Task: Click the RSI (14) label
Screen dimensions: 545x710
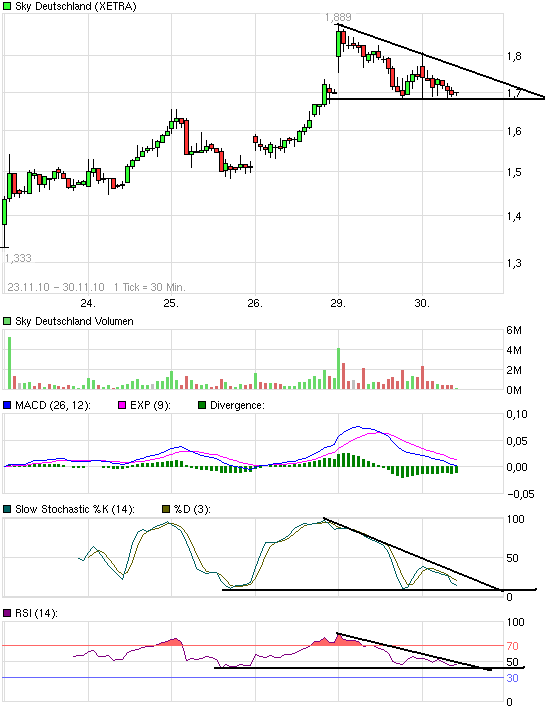Action: (x=36, y=614)
